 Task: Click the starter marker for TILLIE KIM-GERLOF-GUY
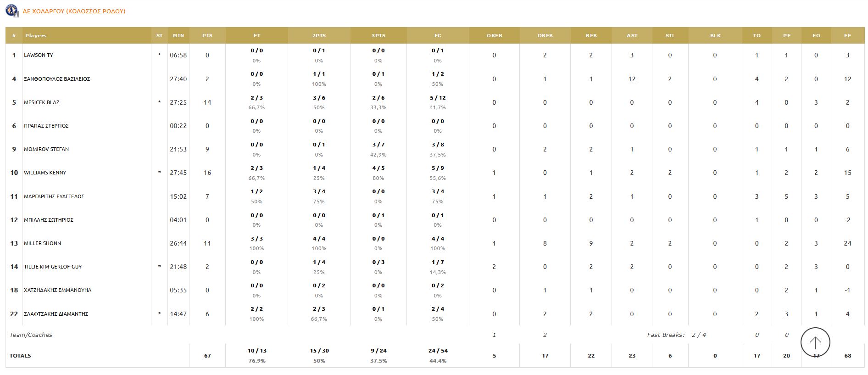click(x=159, y=267)
